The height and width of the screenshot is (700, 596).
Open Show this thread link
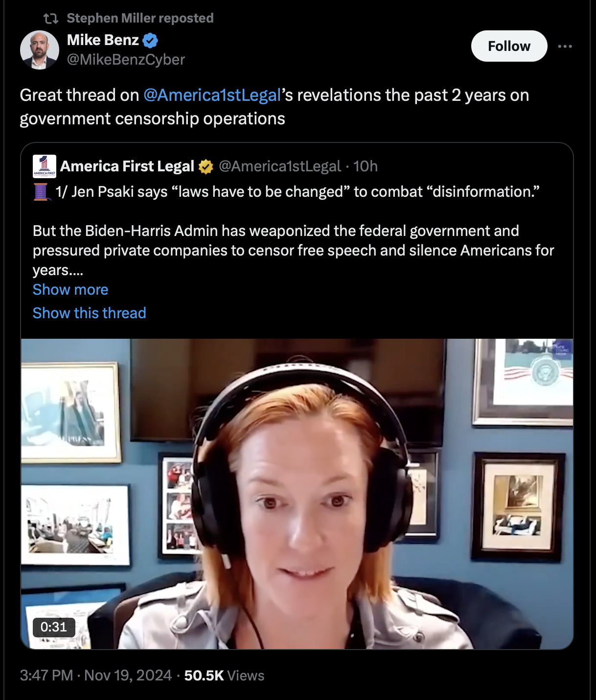[90, 313]
